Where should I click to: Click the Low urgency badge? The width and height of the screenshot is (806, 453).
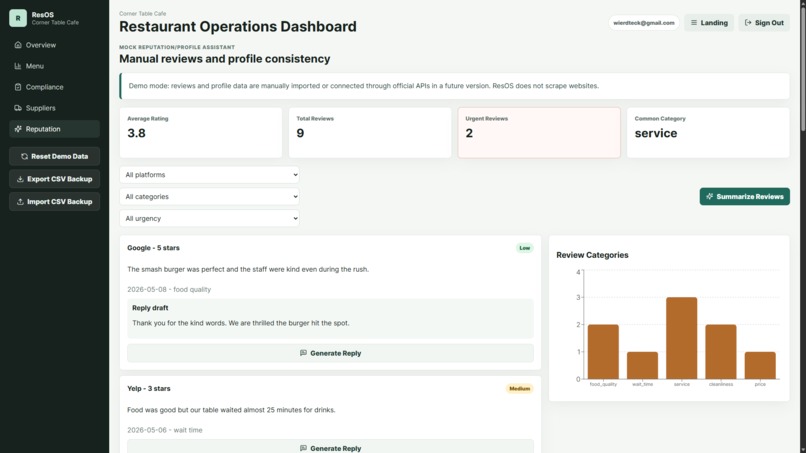(x=524, y=248)
